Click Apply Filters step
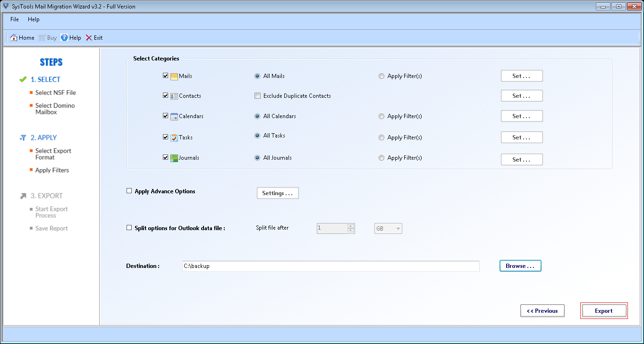 pos(52,170)
